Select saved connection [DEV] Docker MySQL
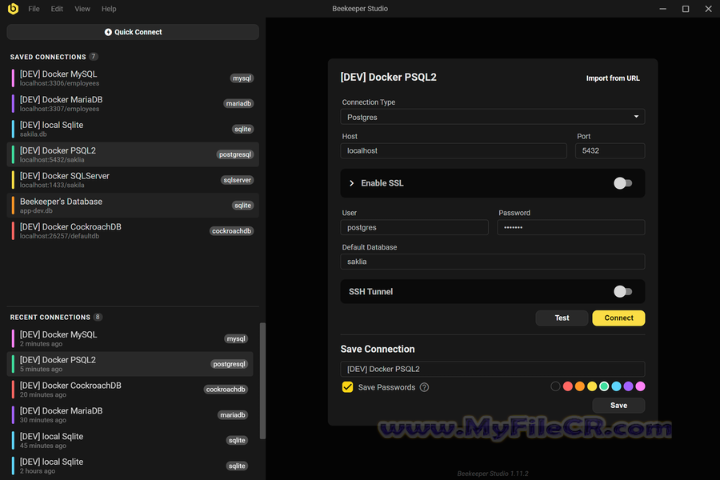 point(133,78)
